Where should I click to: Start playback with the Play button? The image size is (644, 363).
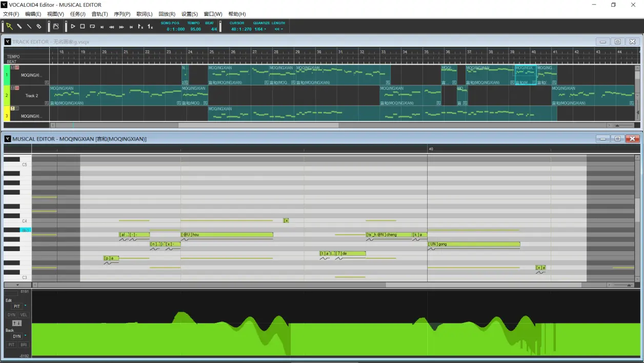(x=73, y=26)
